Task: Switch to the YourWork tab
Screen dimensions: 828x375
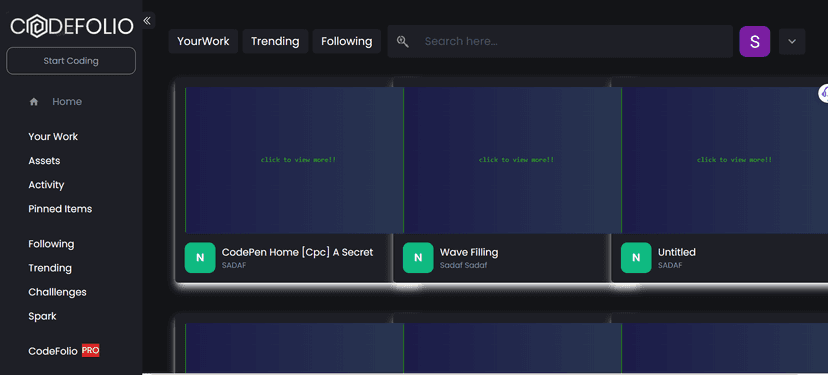Action: [x=203, y=41]
